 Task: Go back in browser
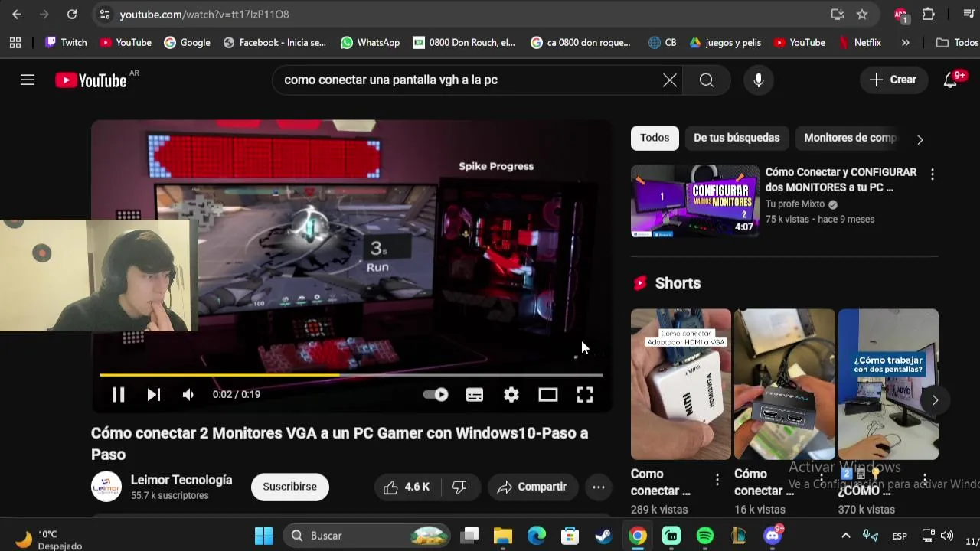pyautogui.click(x=17, y=14)
